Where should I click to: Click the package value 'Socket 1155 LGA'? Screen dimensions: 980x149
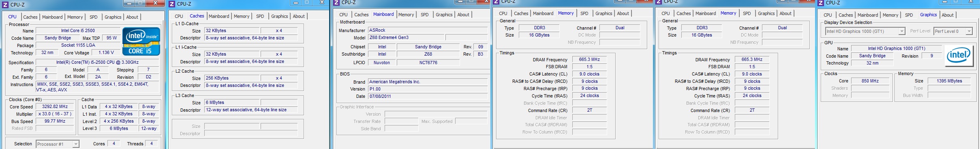click(x=78, y=45)
